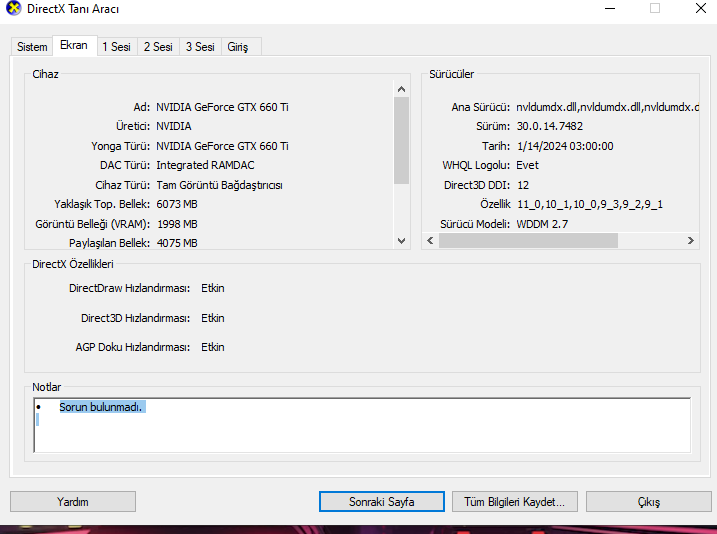717x534 pixels.
Task: Click the '6073 MB' total memory value
Action: click(177, 204)
